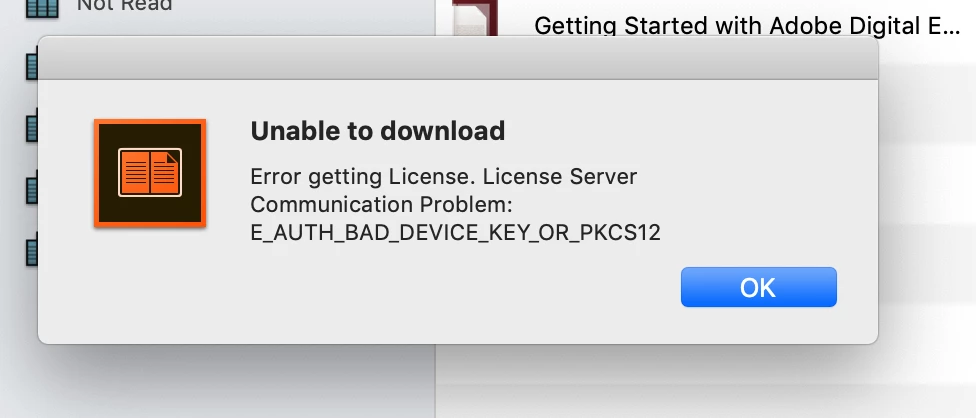Select the bookshelf icon directly below Not Read
Image resolution: width=976 pixels, height=418 pixels.
coord(32,67)
